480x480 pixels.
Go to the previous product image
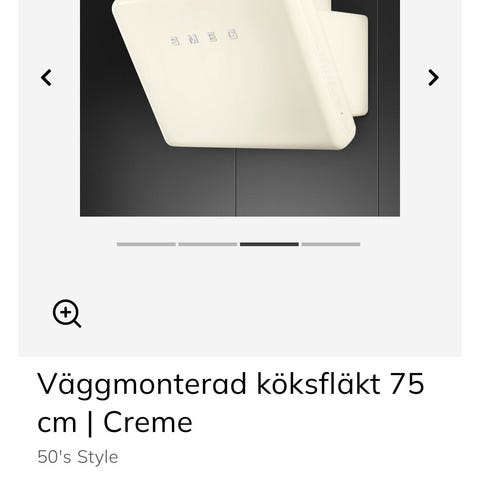click(x=47, y=78)
